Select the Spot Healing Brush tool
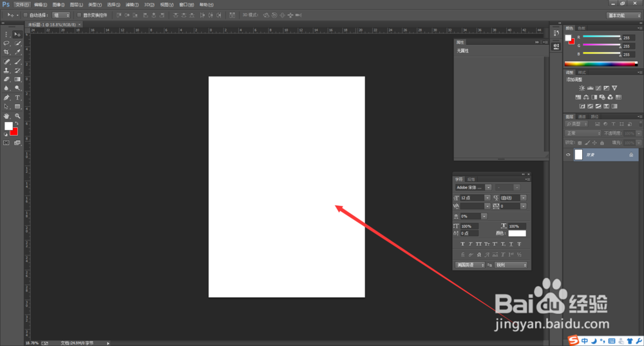Image resolution: width=644 pixels, height=346 pixels. (x=6, y=62)
